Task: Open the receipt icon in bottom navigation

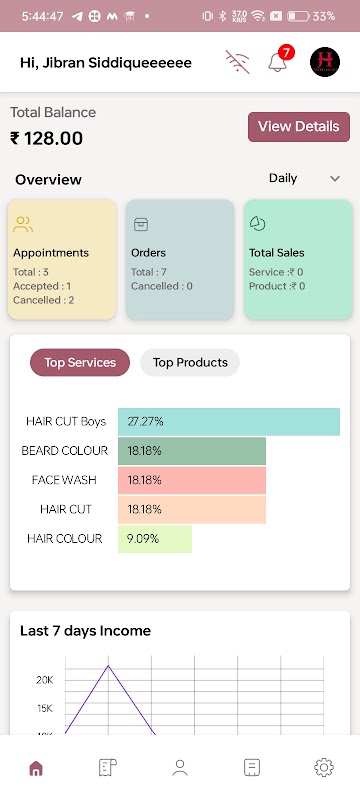Action: pos(108,767)
